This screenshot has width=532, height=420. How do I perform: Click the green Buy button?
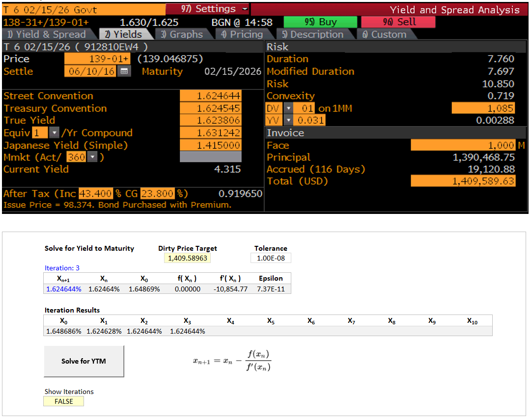click(x=320, y=22)
